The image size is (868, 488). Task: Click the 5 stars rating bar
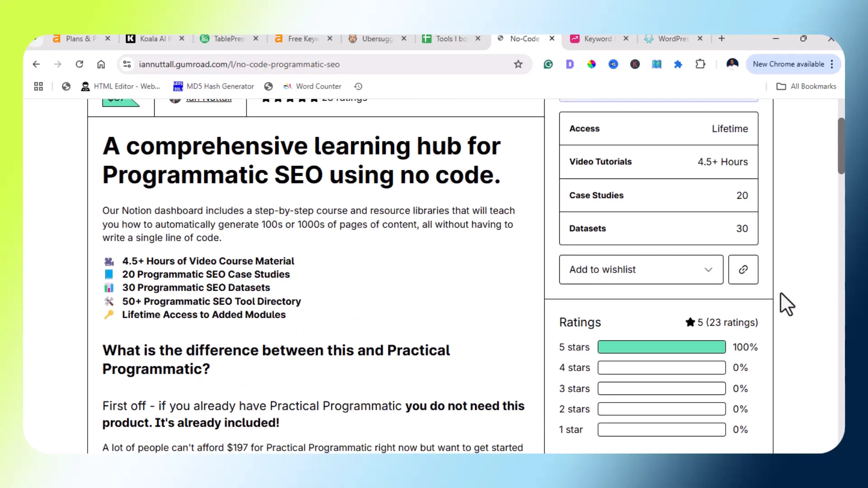(661, 347)
